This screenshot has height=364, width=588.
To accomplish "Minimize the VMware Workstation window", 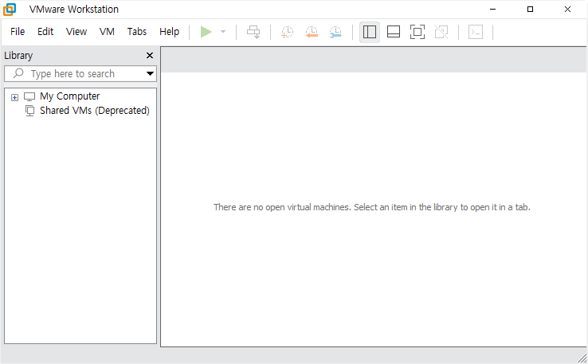I will click(492, 10).
